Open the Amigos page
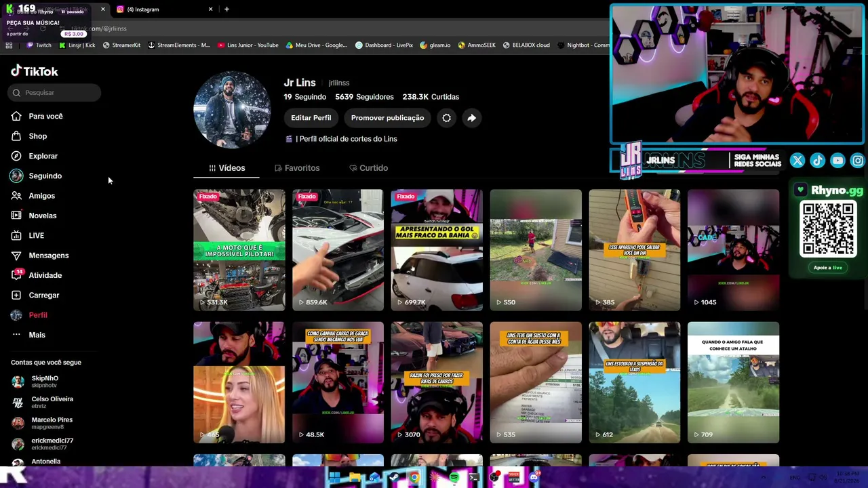This screenshot has height=488, width=868. point(33,196)
